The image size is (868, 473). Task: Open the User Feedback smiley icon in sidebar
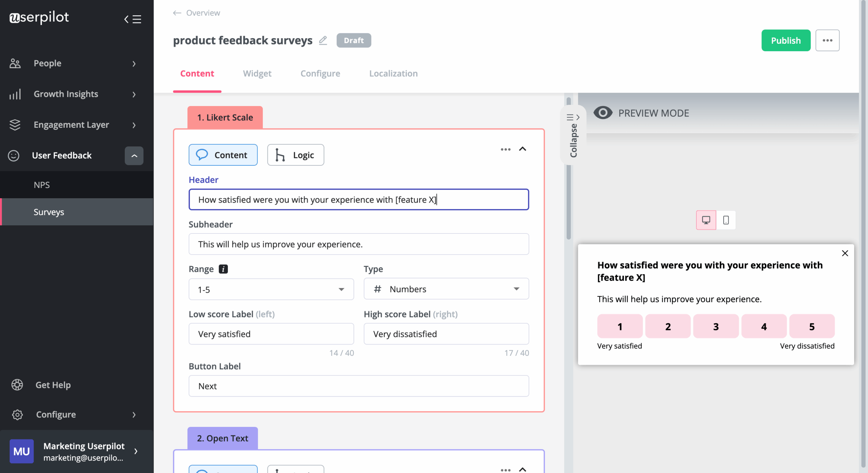click(x=14, y=156)
